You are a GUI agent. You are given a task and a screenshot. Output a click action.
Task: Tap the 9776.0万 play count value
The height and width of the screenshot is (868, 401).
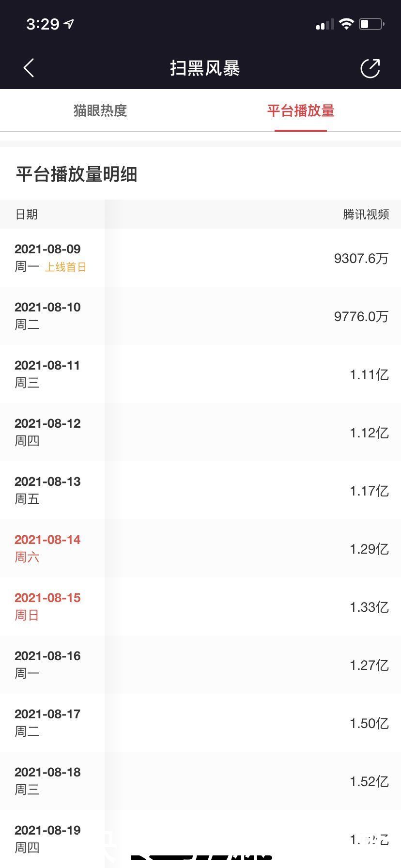pos(361,316)
